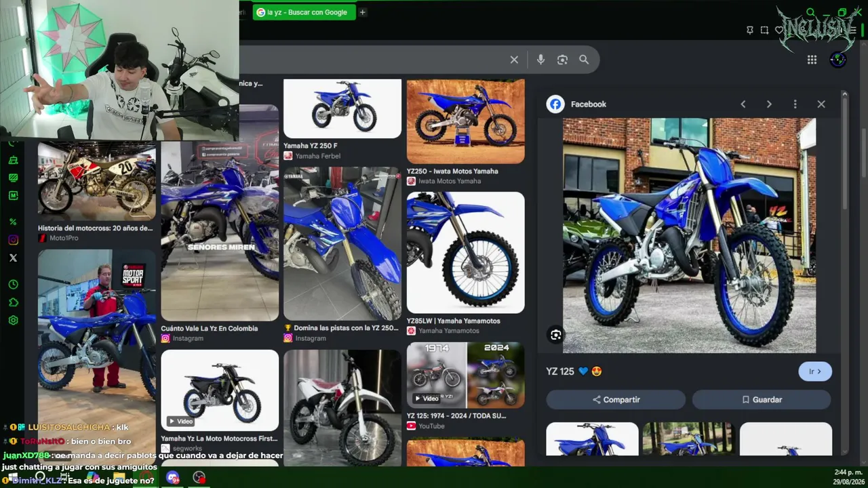The height and width of the screenshot is (488, 868).
Task: Click the heart bookmark icon in the toolbar
Action: point(779,30)
